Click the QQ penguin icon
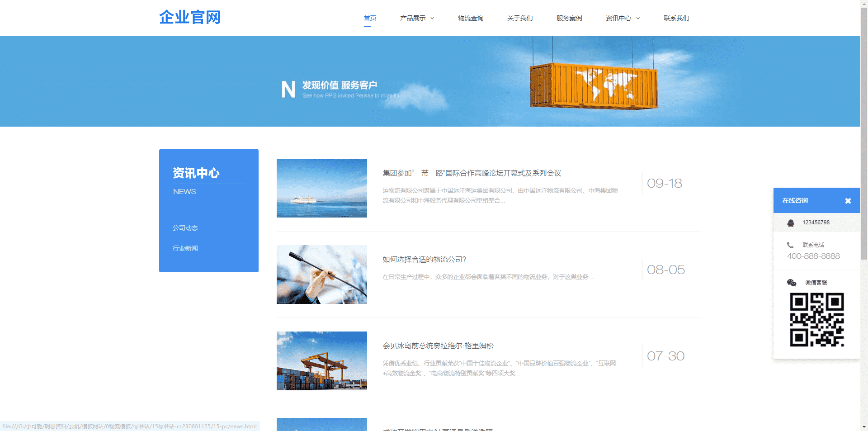868x431 pixels. (791, 223)
